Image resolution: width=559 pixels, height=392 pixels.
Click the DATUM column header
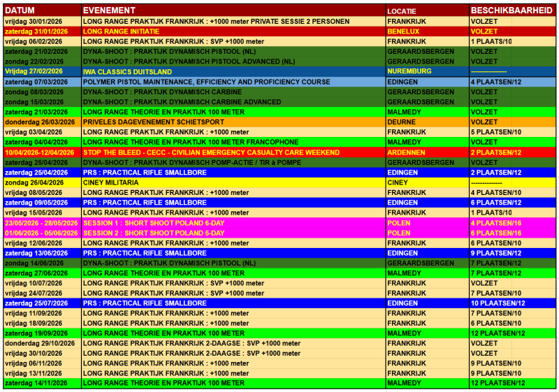point(43,10)
